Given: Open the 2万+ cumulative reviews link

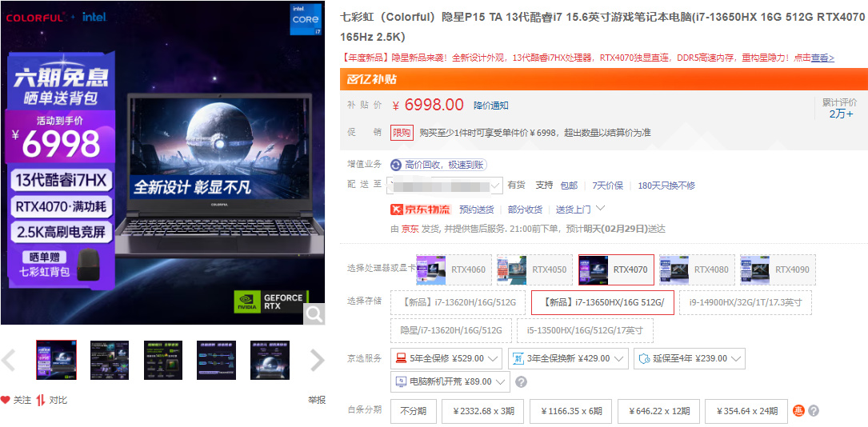Looking at the screenshot, I should [x=841, y=114].
